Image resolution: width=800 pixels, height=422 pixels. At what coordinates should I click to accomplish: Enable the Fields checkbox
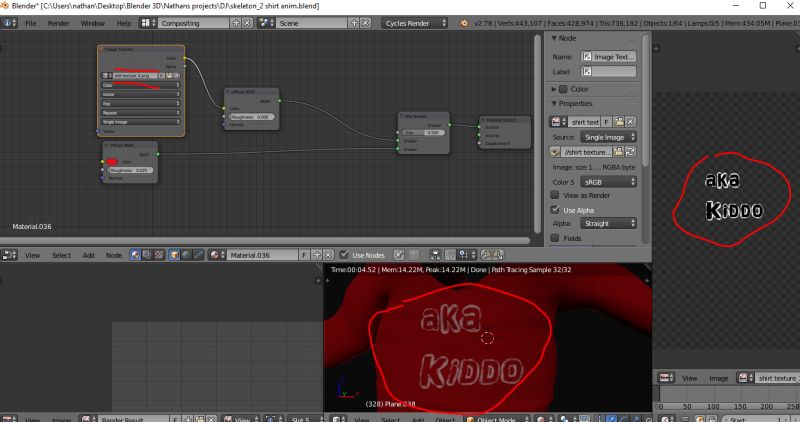click(x=555, y=238)
